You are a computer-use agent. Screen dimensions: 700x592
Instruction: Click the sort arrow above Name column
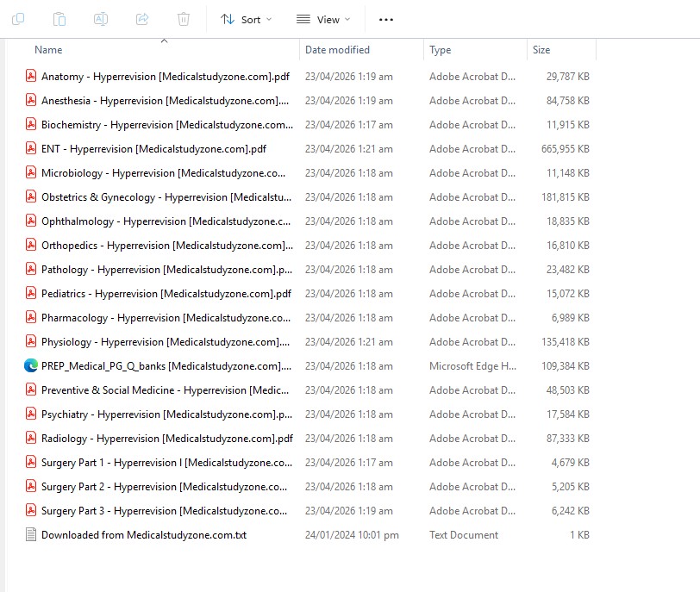[164, 41]
